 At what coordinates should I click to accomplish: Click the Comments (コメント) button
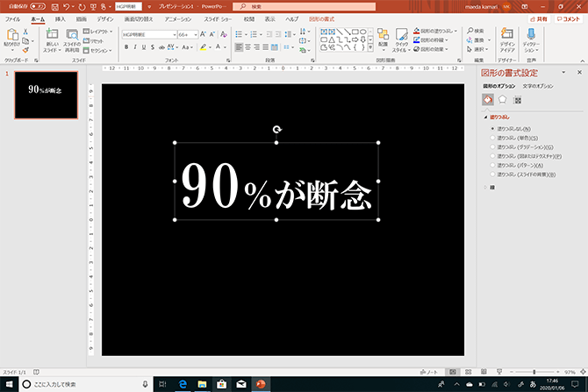point(568,19)
